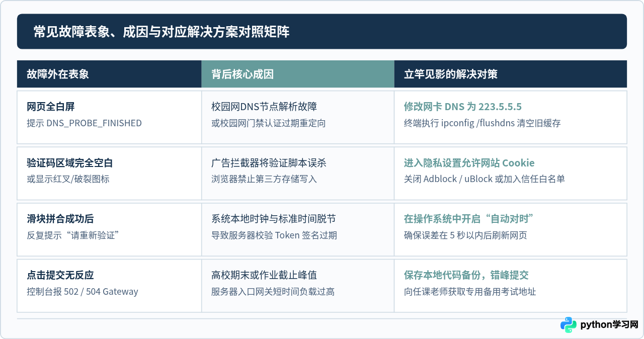Select the '背后核心成因' column header
644x339 pixels.
click(298, 74)
